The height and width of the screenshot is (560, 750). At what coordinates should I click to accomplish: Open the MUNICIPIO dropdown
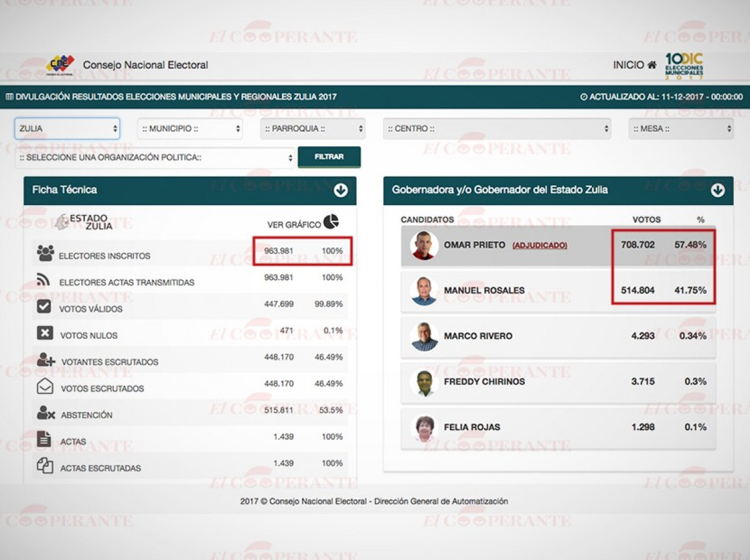(x=190, y=129)
